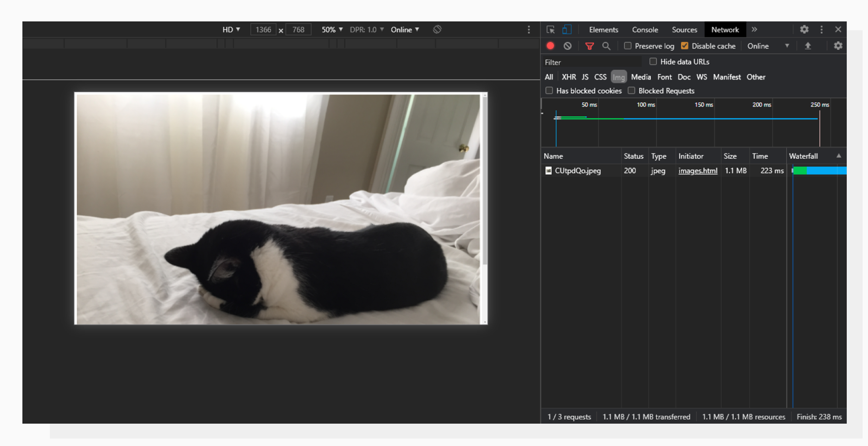Screen dimensions: 868x446
Task: Stop recording the network log
Action: (551, 46)
